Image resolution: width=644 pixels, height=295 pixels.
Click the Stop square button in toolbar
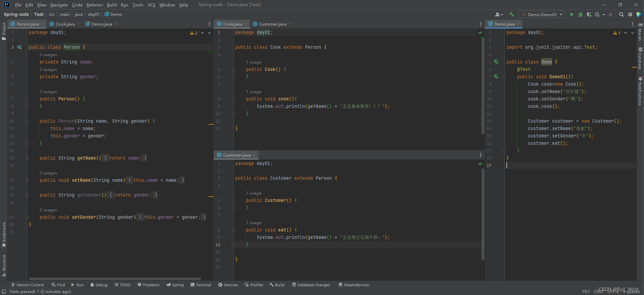tap(610, 14)
